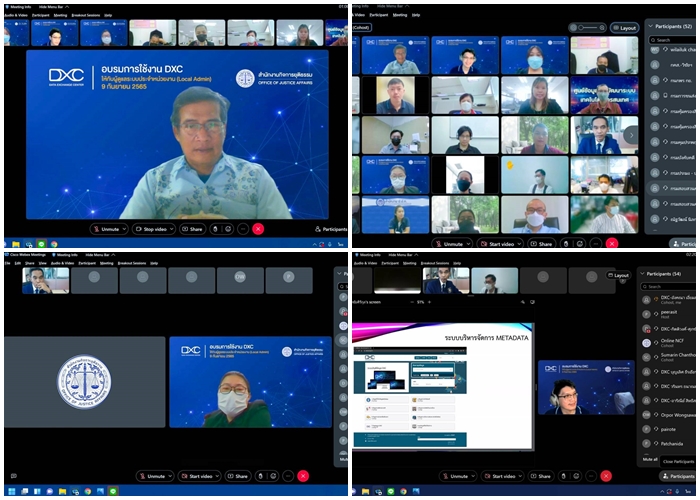Open Layout button in Participants (52) window
Viewport: 700px width, 500px height.
(x=624, y=28)
